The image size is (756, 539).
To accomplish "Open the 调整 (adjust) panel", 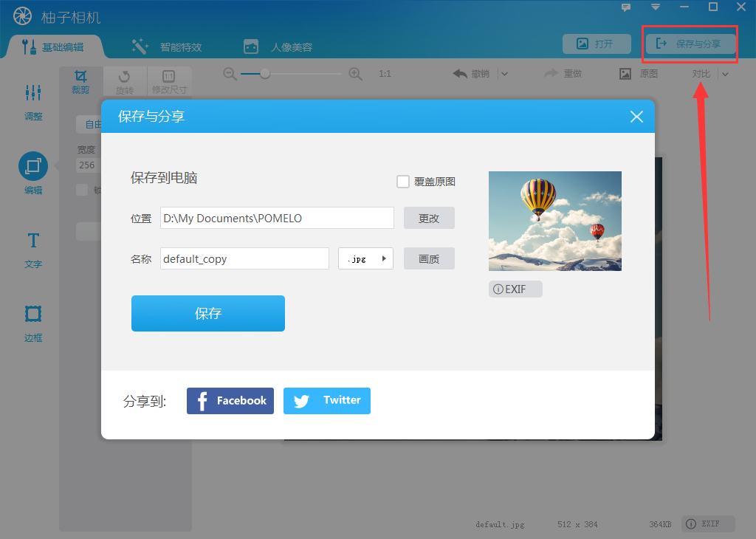I will [32, 103].
